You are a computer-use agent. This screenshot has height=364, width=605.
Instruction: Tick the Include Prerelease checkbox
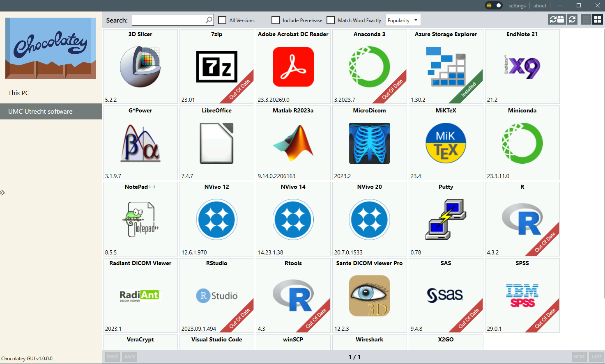(276, 20)
